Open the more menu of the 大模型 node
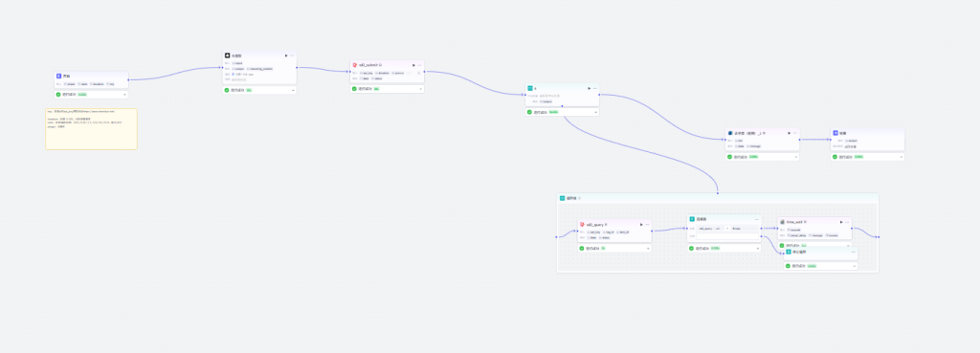The image size is (980, 353). point(292,55)
